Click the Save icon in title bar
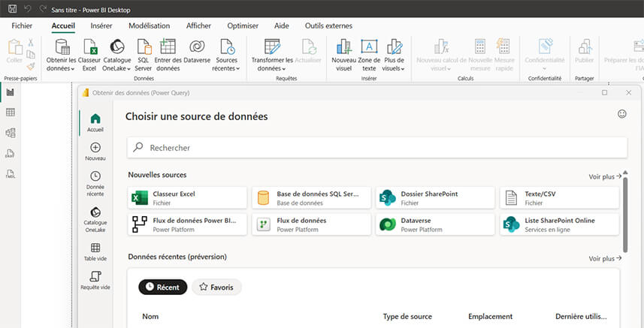 point(13,9)
